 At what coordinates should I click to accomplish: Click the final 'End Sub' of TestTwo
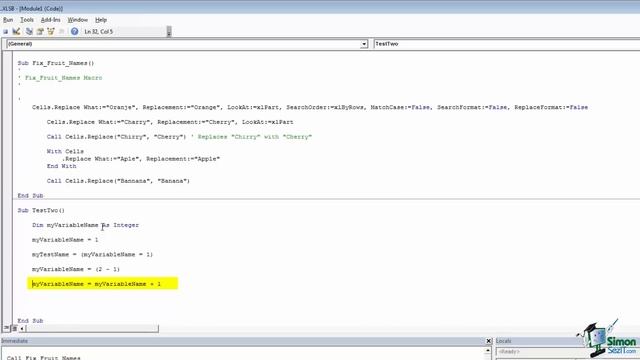30,321
